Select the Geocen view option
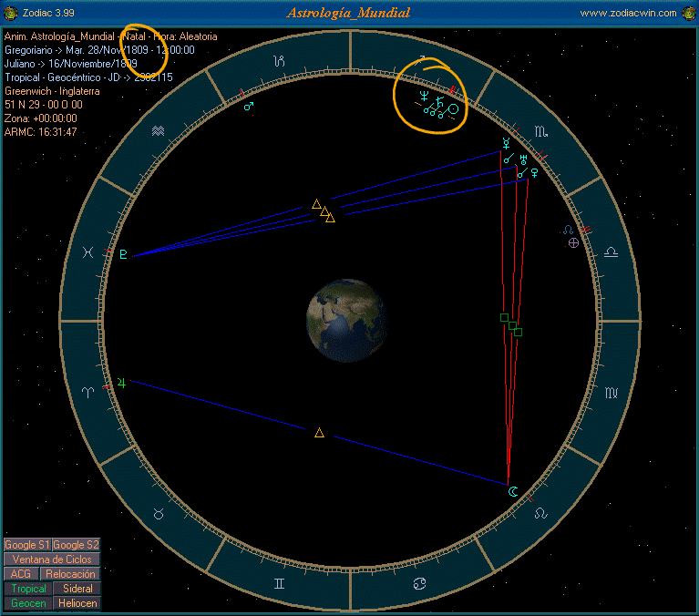The image size is (699, 616). (x=28, y=603)
